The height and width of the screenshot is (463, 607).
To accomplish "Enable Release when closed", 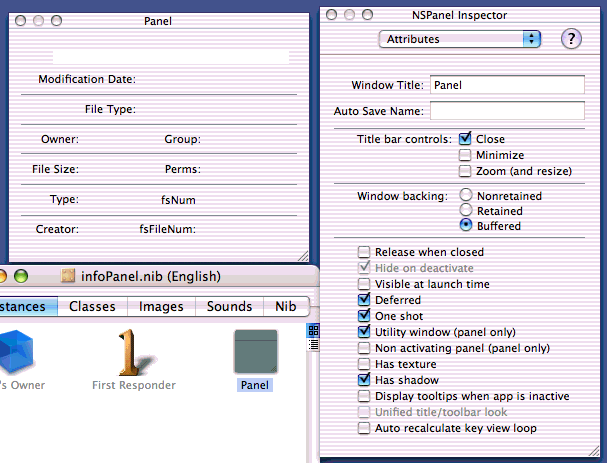I will pyautogui.click(x=365, y=252).
